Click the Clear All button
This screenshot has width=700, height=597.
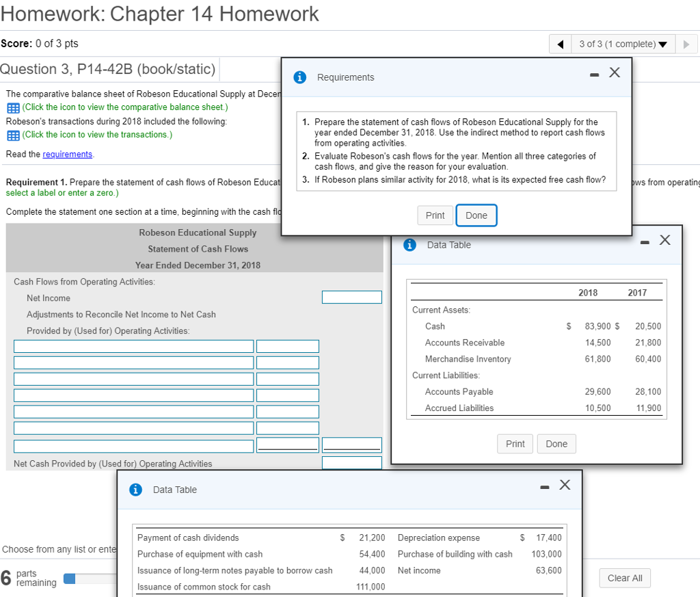[625, 578]
